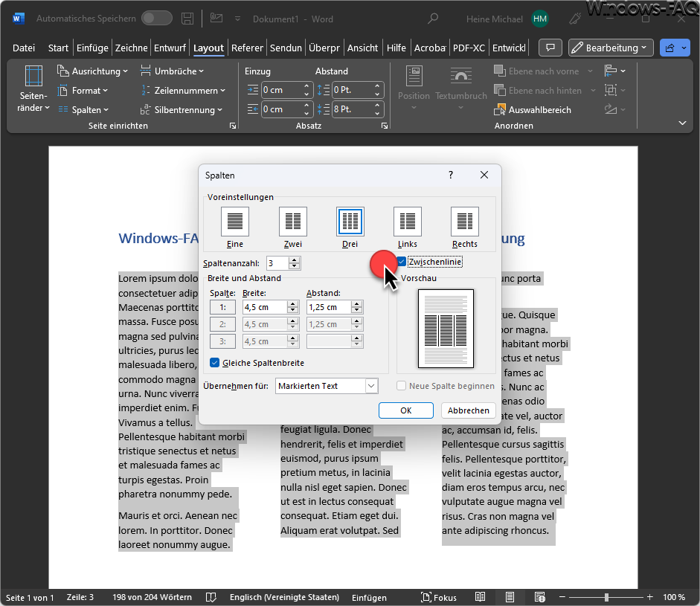The height and width of the screenshot is (606, 700).
Task: Click the HM account avatar
Action: click(x=540, y=19)
